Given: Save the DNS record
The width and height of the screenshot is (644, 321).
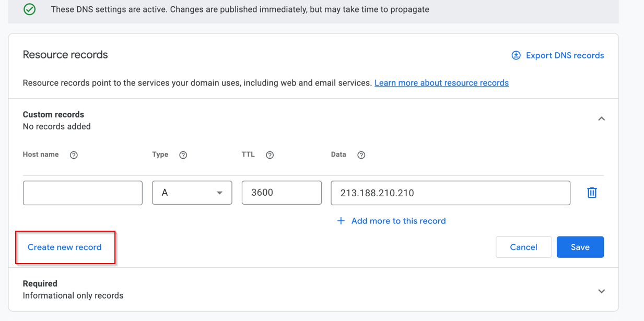Looking at the screenshot, I should click(x=580, y=247).
